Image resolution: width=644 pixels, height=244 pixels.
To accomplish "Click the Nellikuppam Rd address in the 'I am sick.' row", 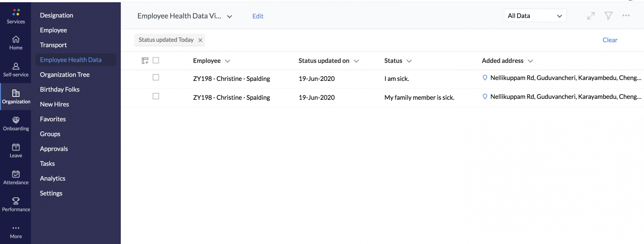I will click(x=566, y=78).
